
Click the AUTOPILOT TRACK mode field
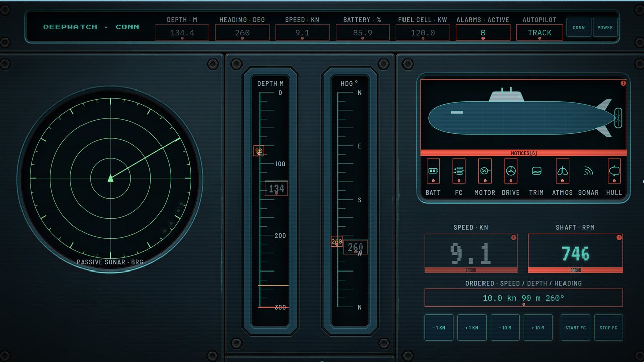tap(540, 33)
